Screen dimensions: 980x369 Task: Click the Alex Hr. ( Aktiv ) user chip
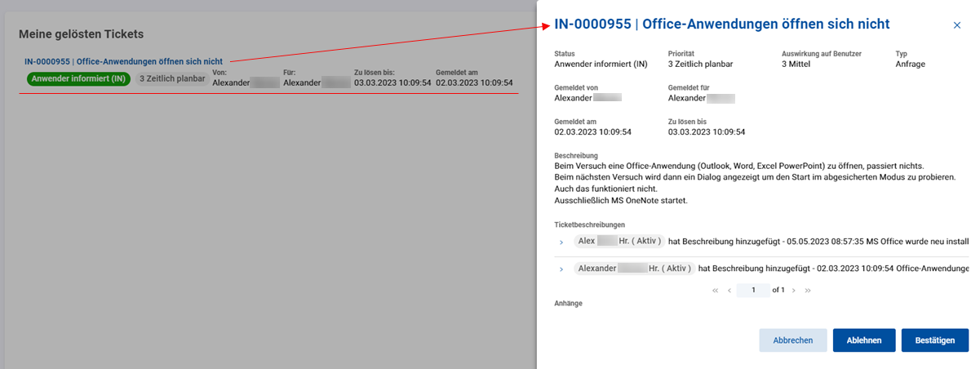(x=618, y=242)
